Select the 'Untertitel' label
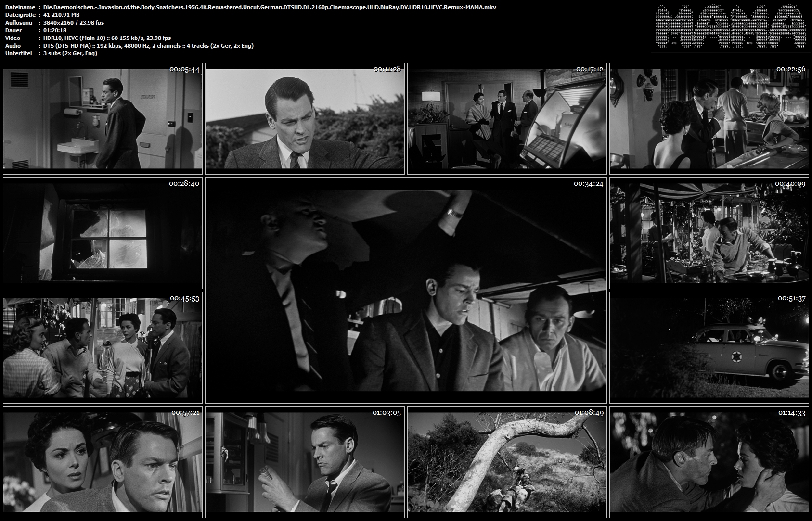Viewport: 812px width, 521px height. 18,53
